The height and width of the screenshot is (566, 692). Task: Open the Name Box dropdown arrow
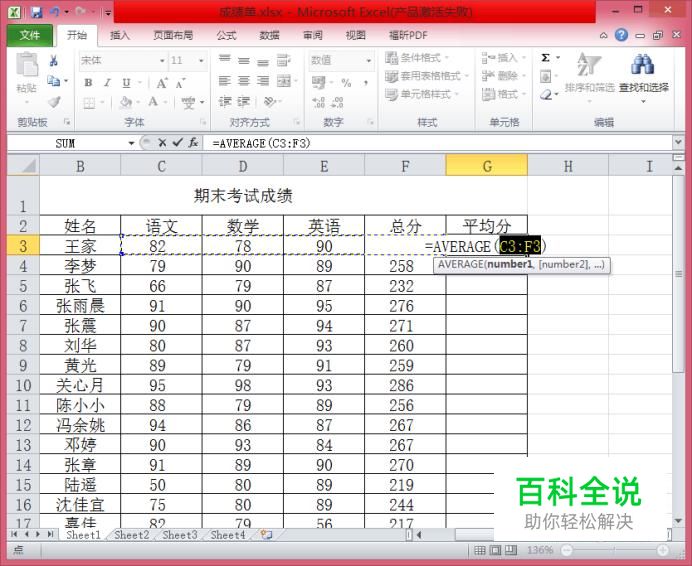click(131, 143)
